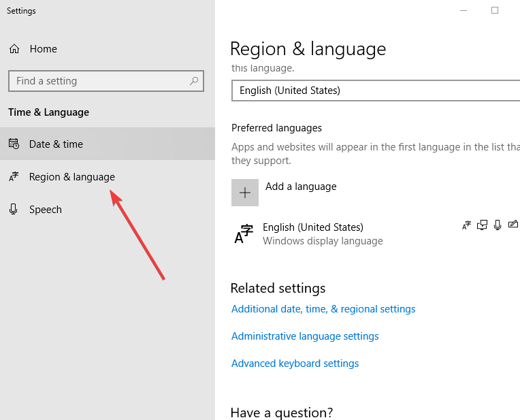Go to the Speech settings page
Screen dimensions: 520x420
point(46,210)
